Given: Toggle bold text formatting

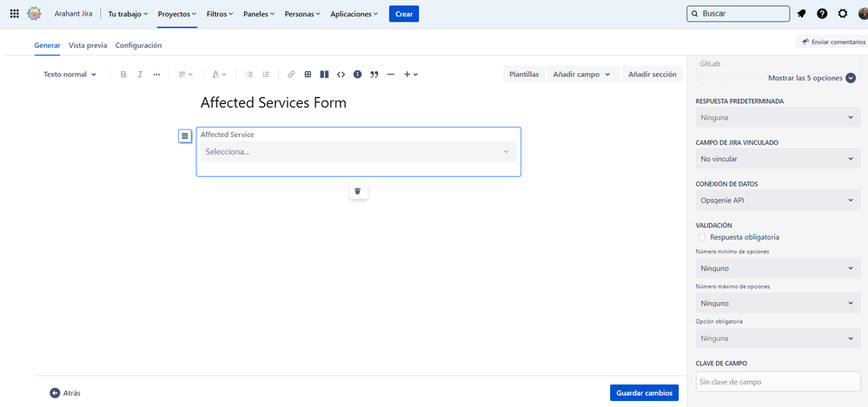Looking at the screenshot, I should (x=123, y=74).
